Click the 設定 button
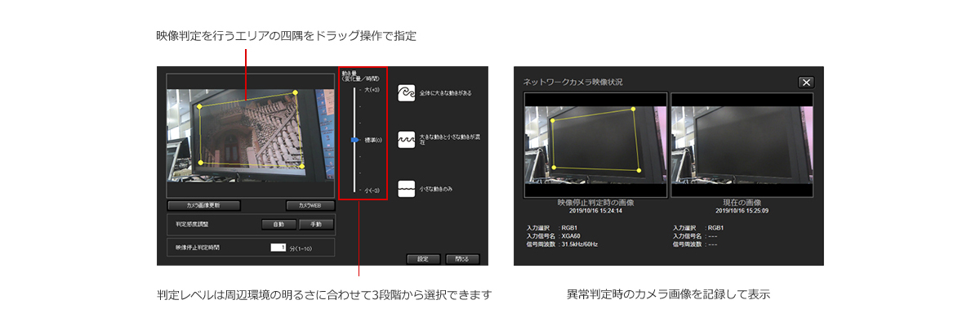 [422, 258]
